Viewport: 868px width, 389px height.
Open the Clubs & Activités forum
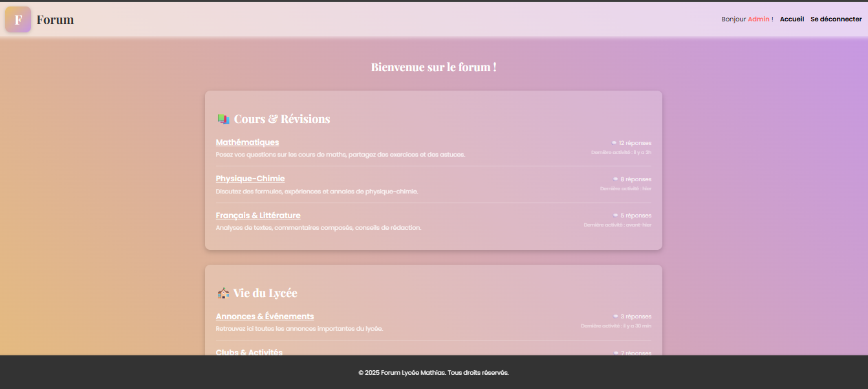tap(249, 352)
